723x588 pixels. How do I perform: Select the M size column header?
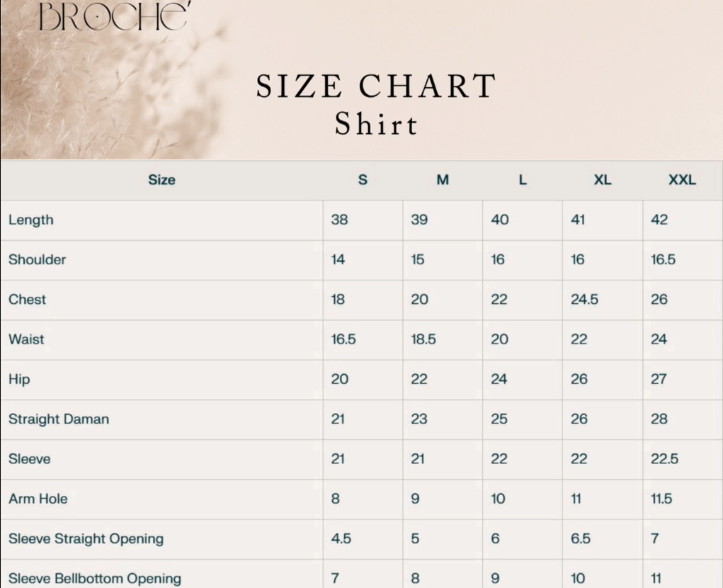point(443,180)
